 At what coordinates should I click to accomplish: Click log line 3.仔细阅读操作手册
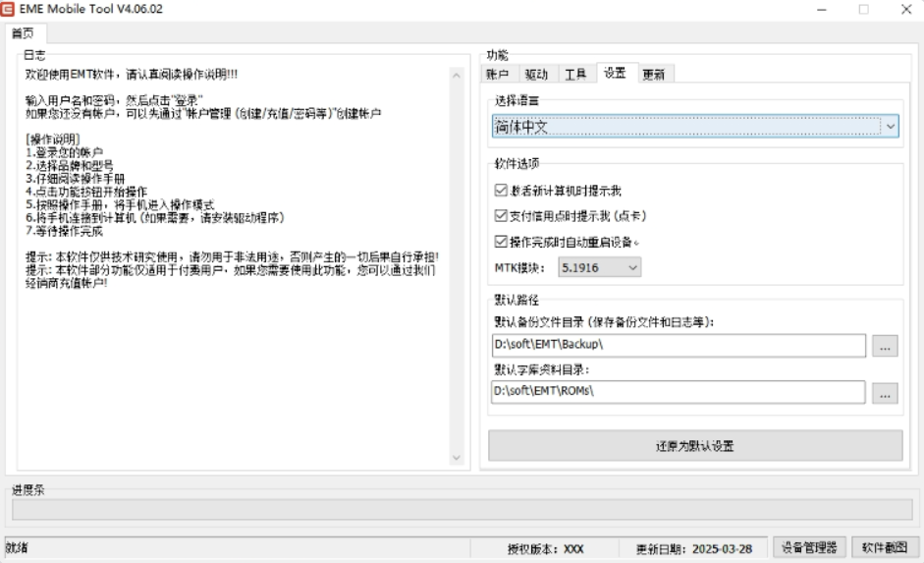[x=75, y=178]
